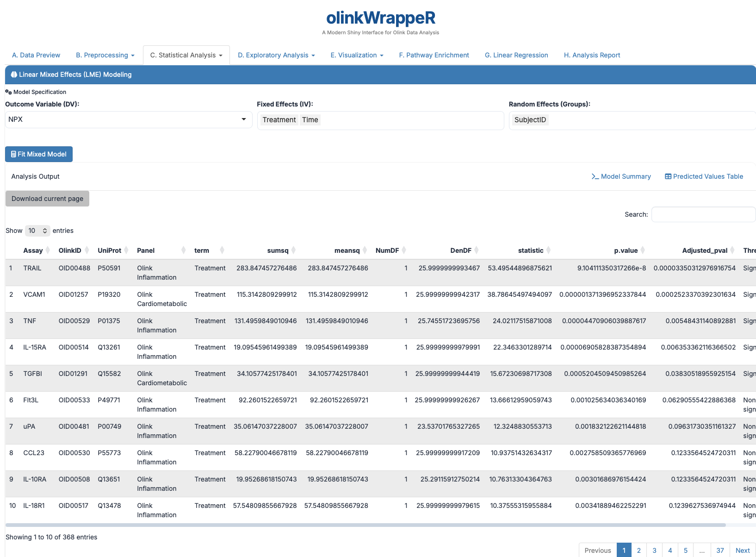This screenshot has height=557, width=756.
Task: Click the Fit Mixed Model button
Action: pyautogui.click(x=39, y=154)
